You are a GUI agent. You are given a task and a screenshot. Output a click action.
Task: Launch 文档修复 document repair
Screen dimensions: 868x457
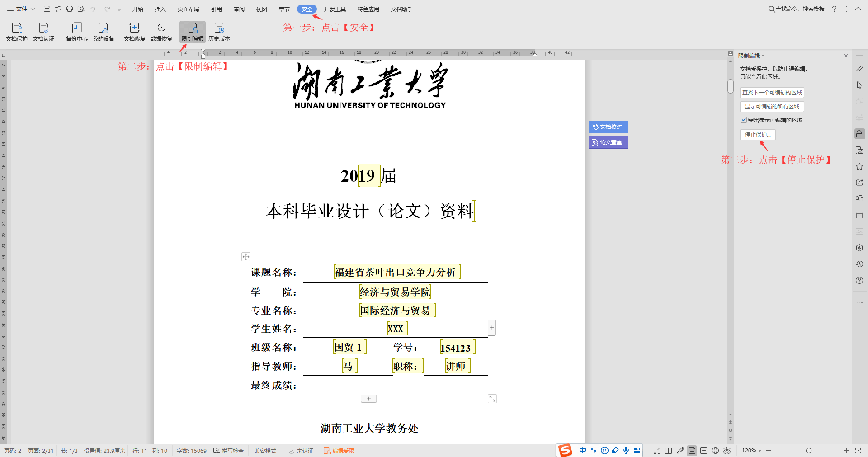pyautogui.click(x=135, y=32)
